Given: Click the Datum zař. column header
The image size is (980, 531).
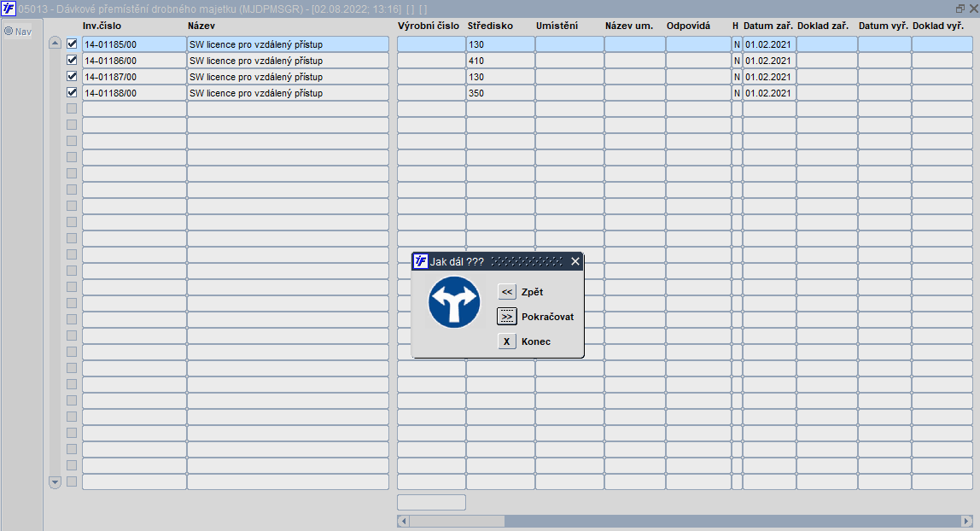Looking at the screenshot, I should click(768, 26).
